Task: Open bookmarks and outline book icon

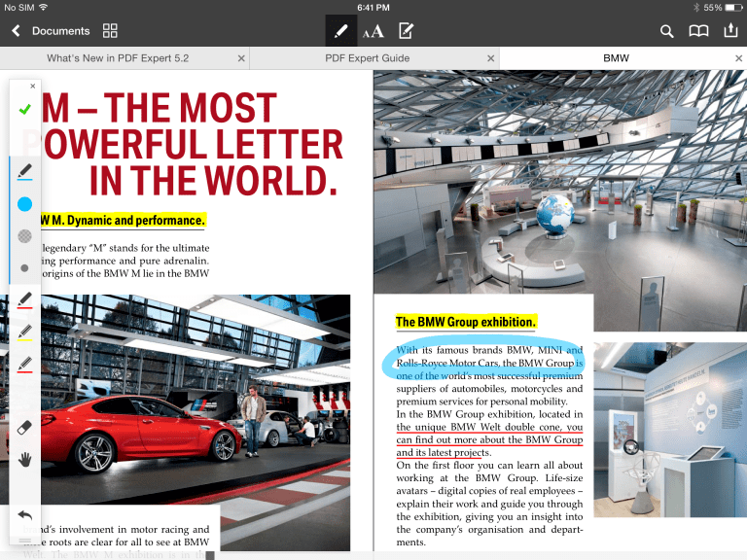Action: 699,31
